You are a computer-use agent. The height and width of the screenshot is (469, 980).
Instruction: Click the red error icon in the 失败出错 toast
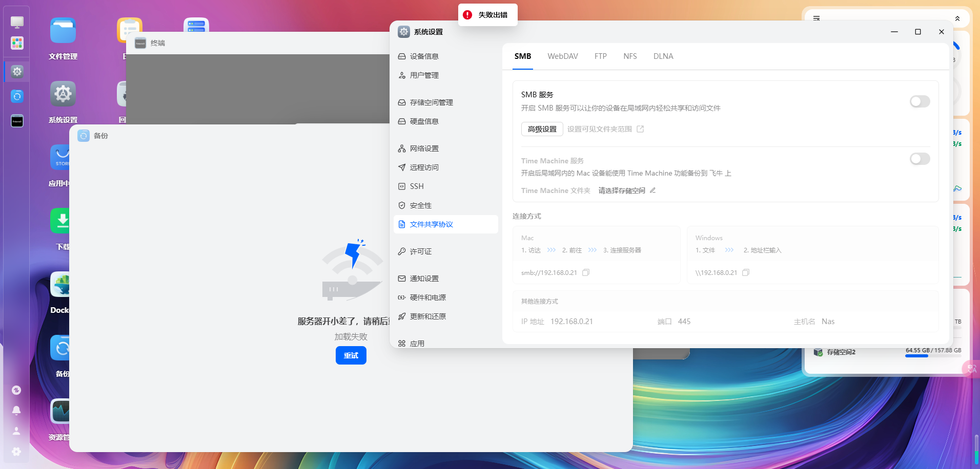[467, 15]
